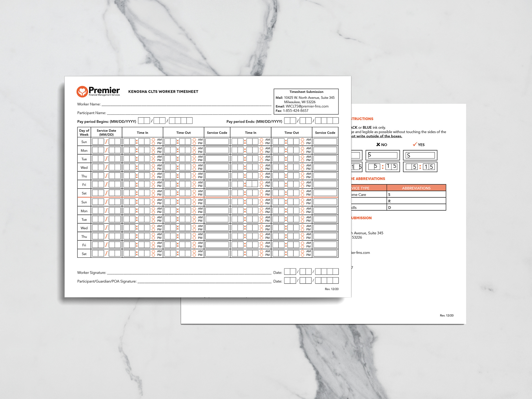Click the Premier heart-hands logo
Image resolution: width=532 pixels, height=399 pixels.
tap(82, 92)
